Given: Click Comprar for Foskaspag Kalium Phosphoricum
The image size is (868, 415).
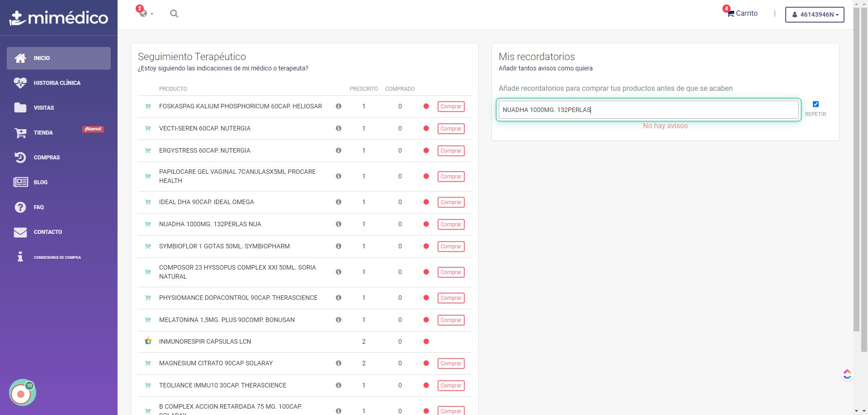Looking at the screenshot, I should (451, 107).
